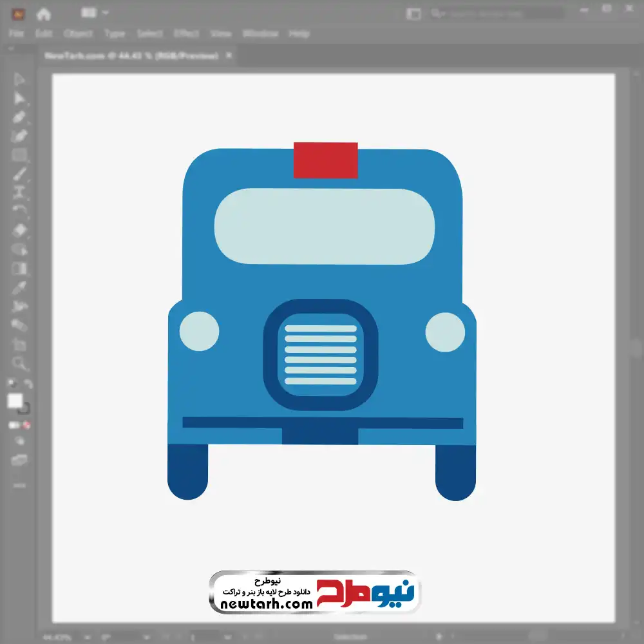Go to the Home screen button
644x644 pixels.
(43, 14)
